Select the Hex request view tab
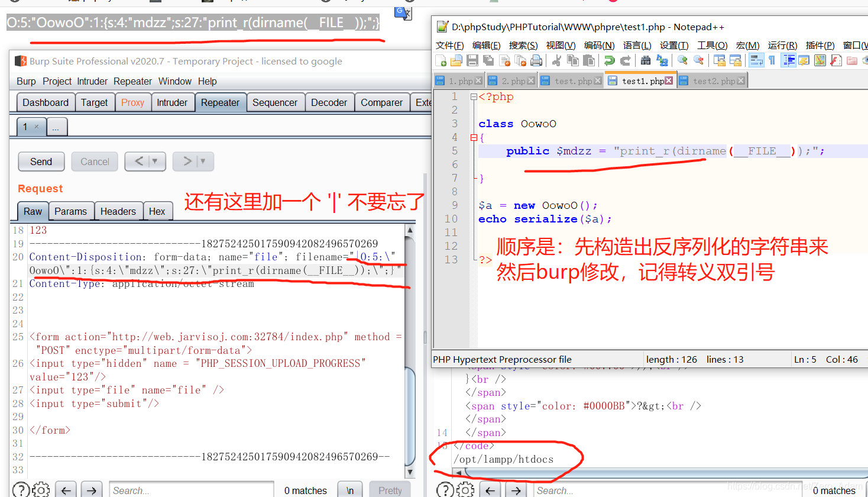Screen dimensions: 868x497 point(157,211)
